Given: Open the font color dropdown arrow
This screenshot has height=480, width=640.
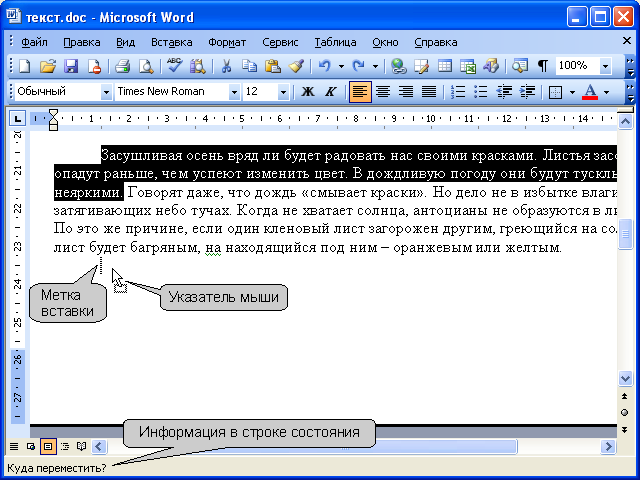Looking at the screenshot, I should click(607, 92).
